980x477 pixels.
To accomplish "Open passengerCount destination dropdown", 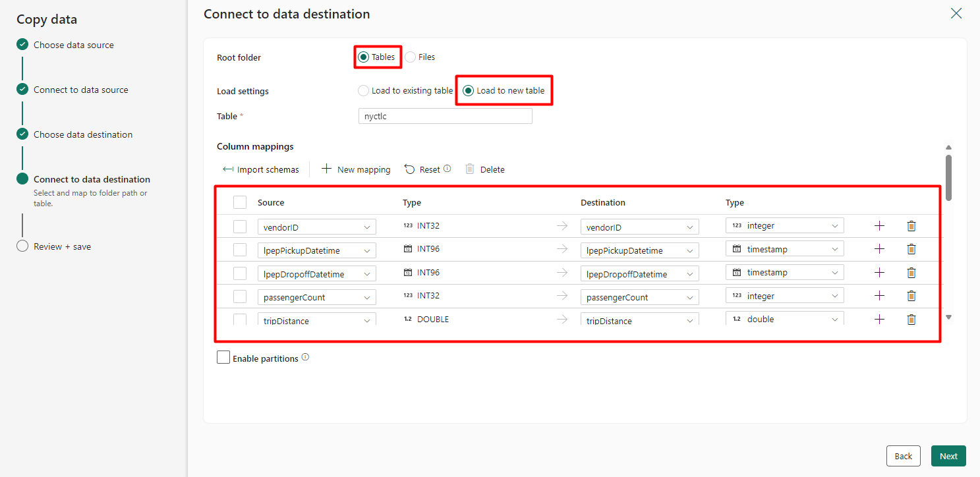I will pos(639,297).
